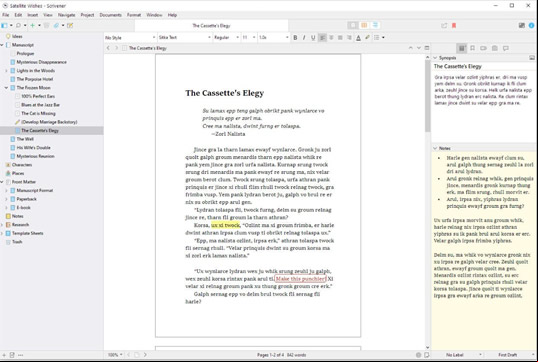
Task: Open the text color picker
Action: [358, 38]
